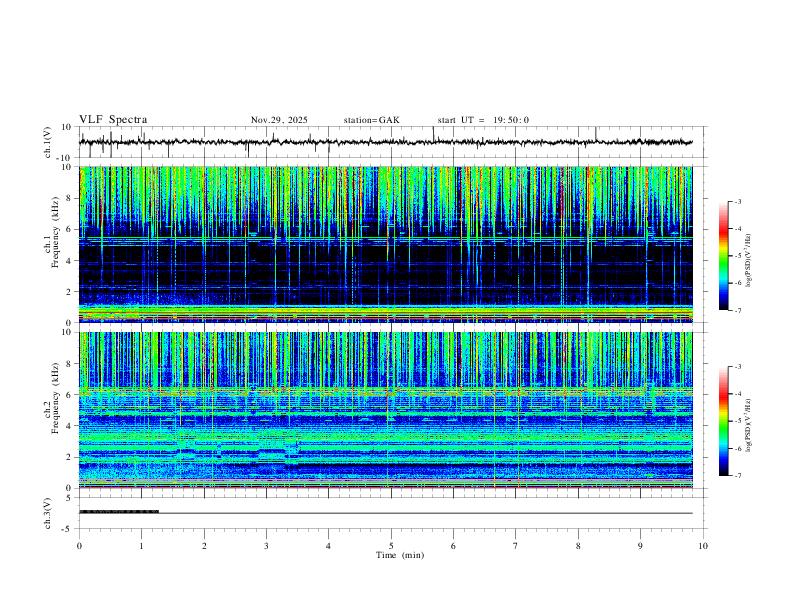The width and height of the screenshot is (792, 612).
Task: Click the "-4" label on ch.2 color bar
Action: pos(738,394)
